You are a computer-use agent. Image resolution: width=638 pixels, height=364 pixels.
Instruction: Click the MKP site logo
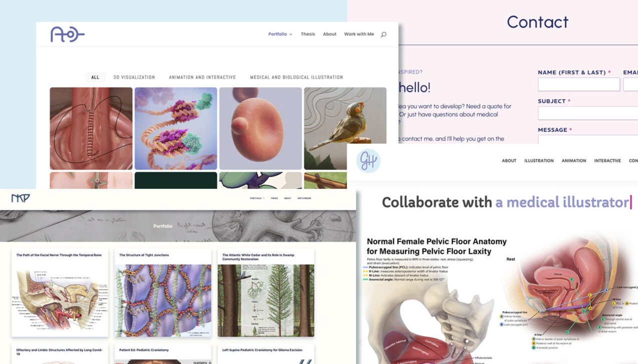pyautogui.click(x=20, y=198)
